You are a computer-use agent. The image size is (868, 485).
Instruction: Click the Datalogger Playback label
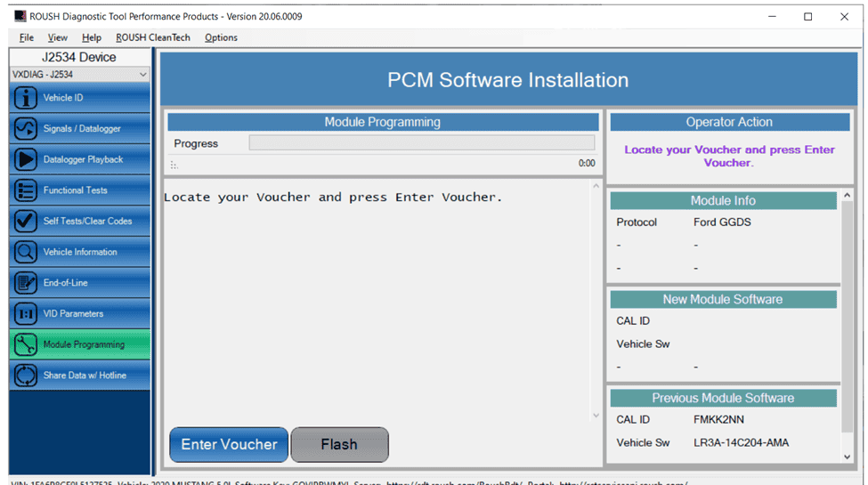83,159
